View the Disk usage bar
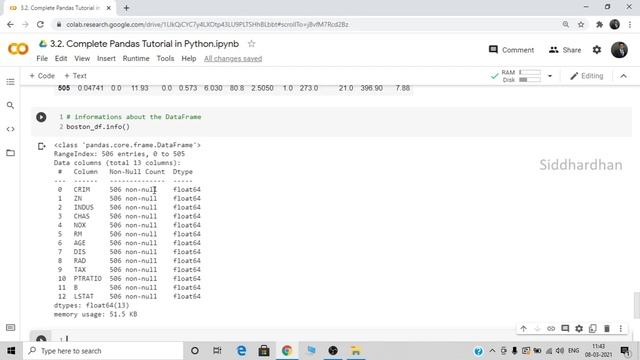Viewport: 640px width, 360px height. (530, 80)
